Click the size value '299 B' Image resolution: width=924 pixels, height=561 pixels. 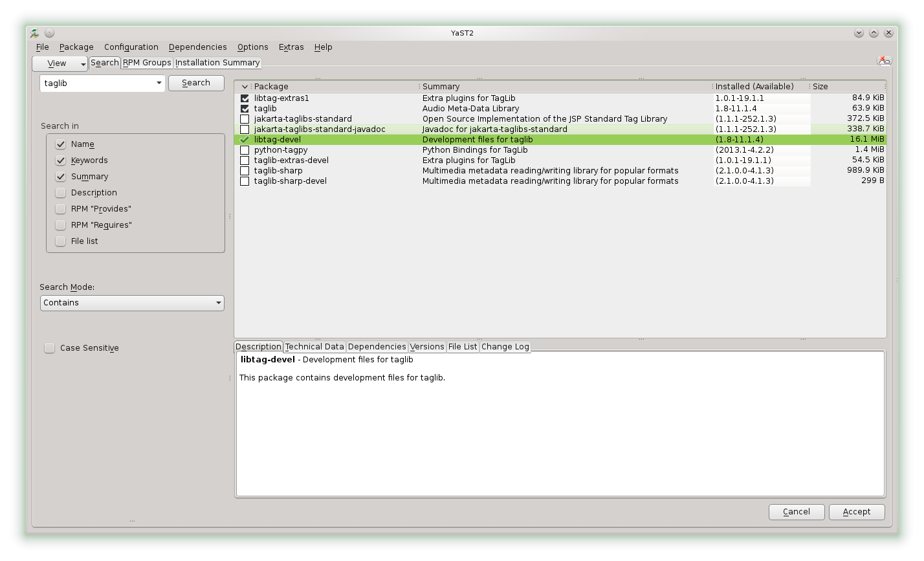873,181
